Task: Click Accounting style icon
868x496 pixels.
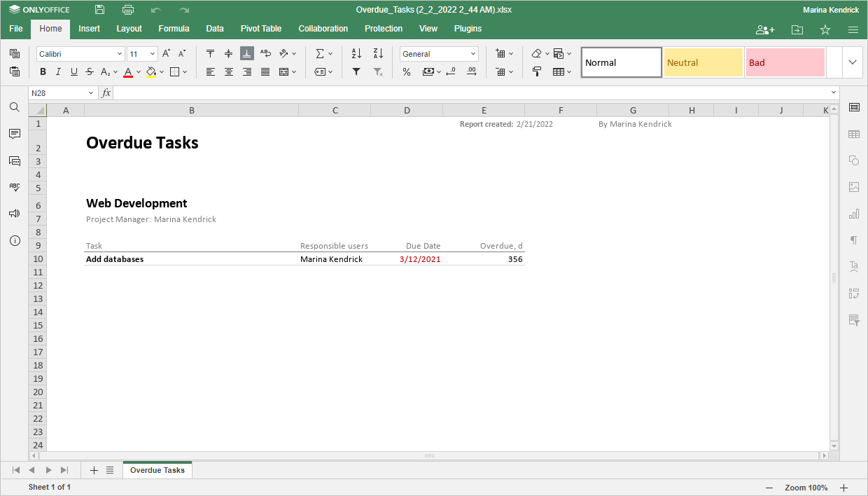Action: [x=428, y=71]
